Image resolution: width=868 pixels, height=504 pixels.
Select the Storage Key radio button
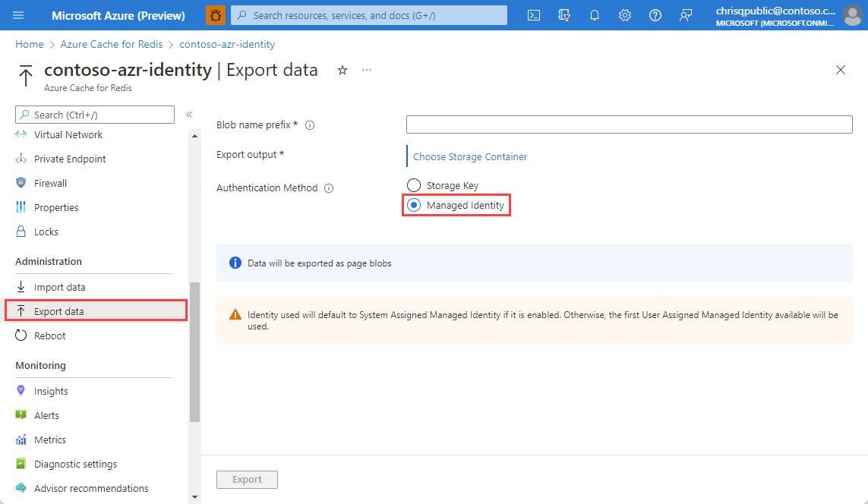pyautogui.click(x=414, y=185)
